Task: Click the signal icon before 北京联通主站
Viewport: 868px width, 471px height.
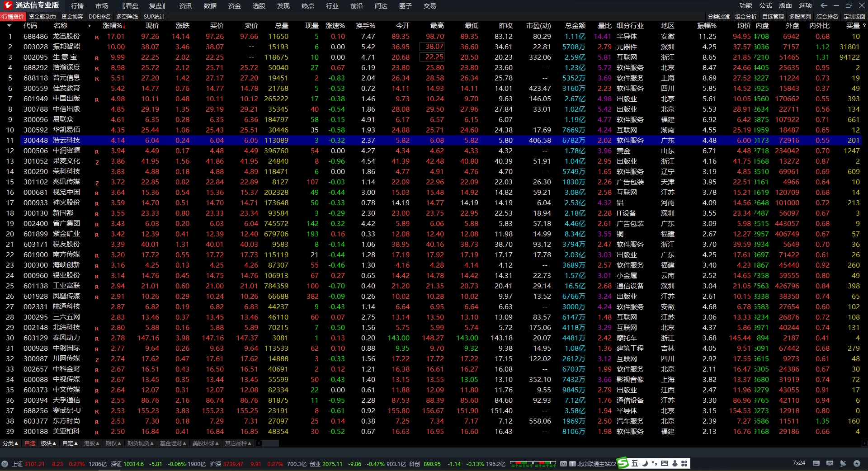Action: click(563, 464)
